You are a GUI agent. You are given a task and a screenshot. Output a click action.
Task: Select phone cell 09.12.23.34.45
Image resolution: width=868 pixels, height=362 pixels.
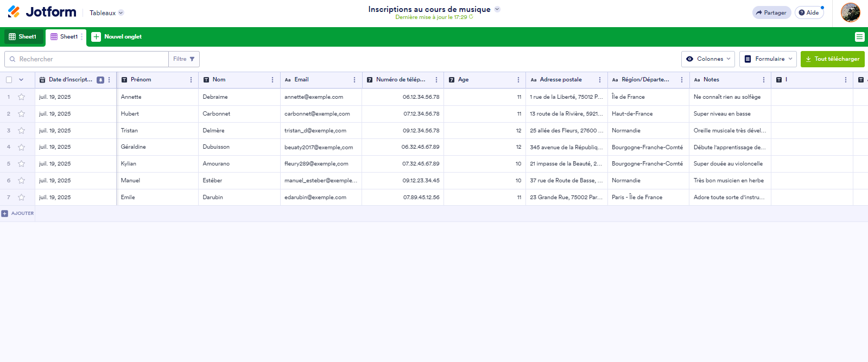(x=403, y=181)
